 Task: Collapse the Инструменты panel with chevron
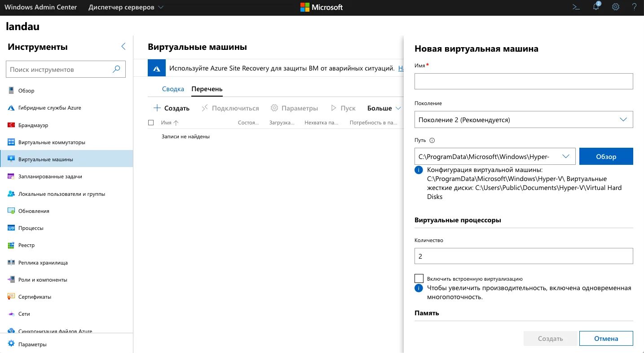124,46
